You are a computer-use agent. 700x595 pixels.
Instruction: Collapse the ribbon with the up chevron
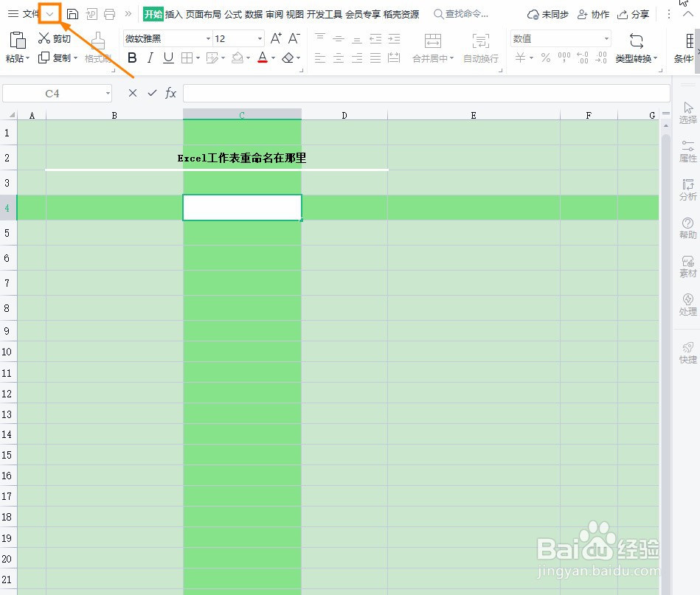687,14
